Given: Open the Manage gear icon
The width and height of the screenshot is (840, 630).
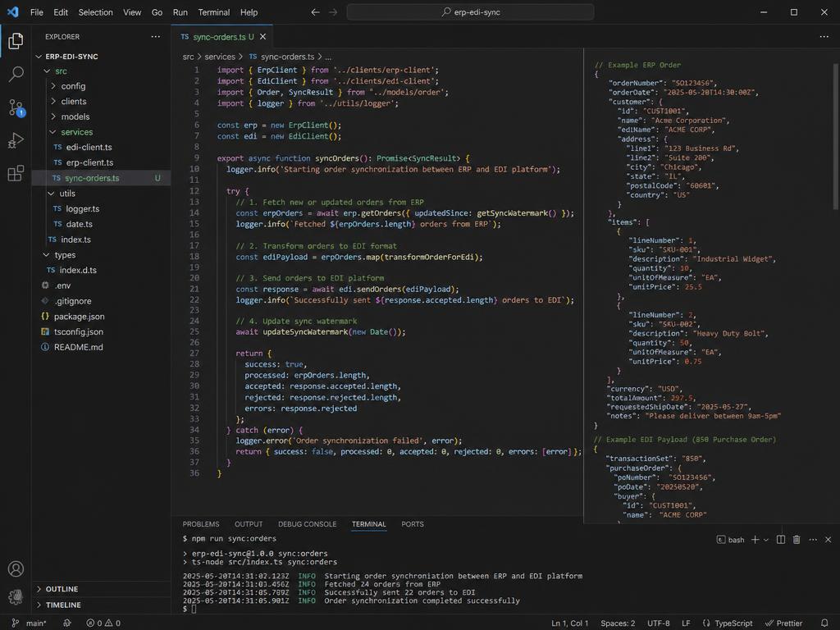Looking at the screenshot, I should point(16,596).
